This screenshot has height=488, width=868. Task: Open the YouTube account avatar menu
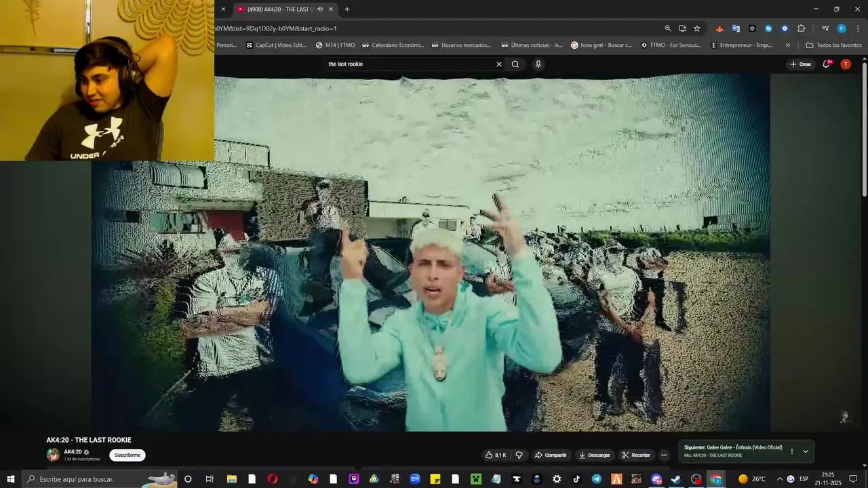coord(846,64)
